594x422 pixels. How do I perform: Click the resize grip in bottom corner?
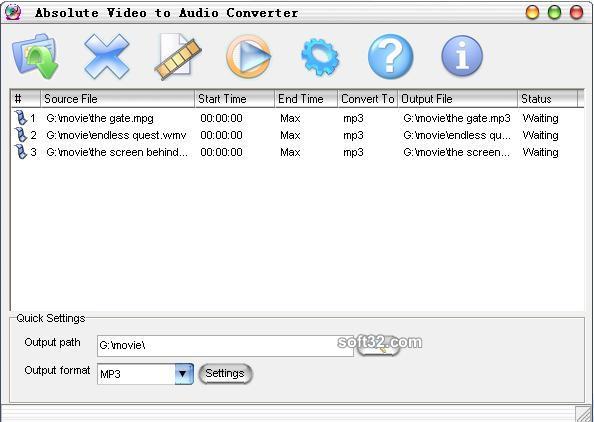[x=583, y=413]
